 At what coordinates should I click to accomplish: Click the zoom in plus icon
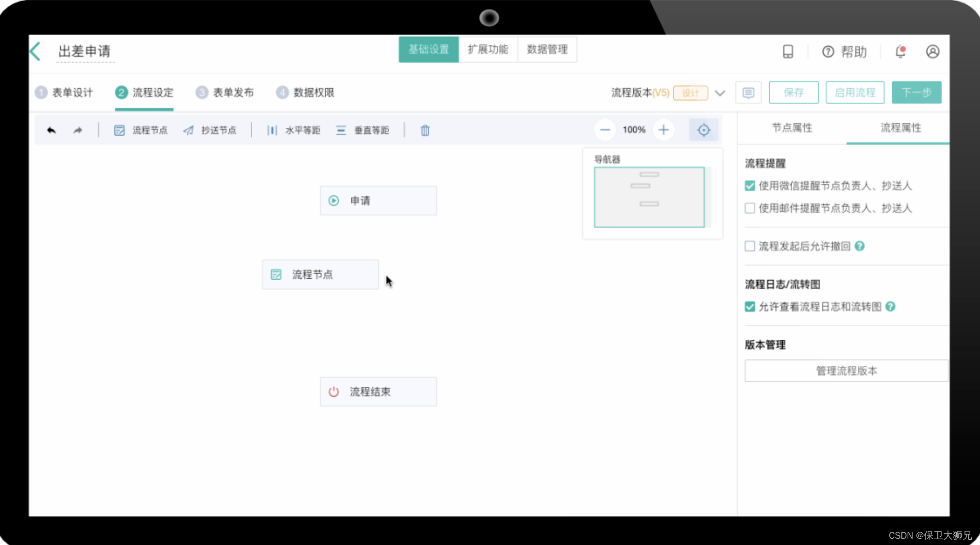tap(664, 130)
